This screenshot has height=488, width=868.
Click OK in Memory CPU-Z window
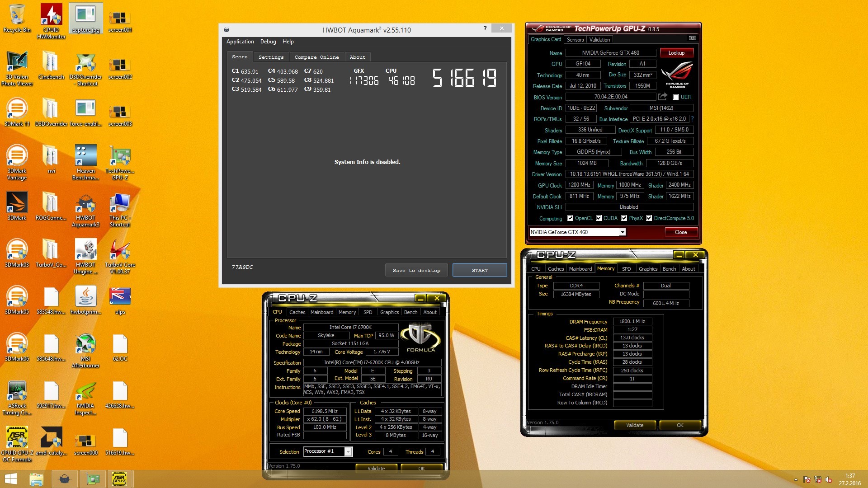(x=680, y=425)
